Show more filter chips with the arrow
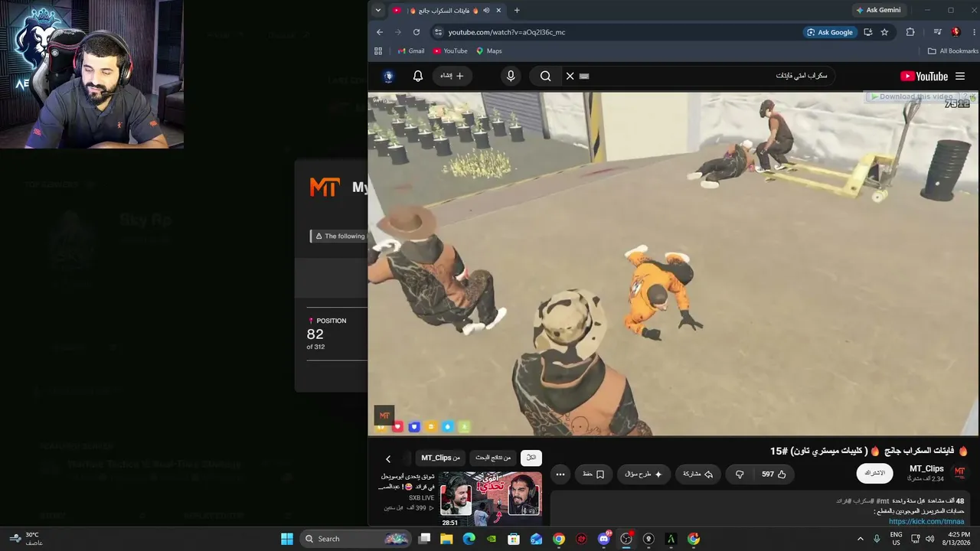980x551 pixels. tap(388, 458)
